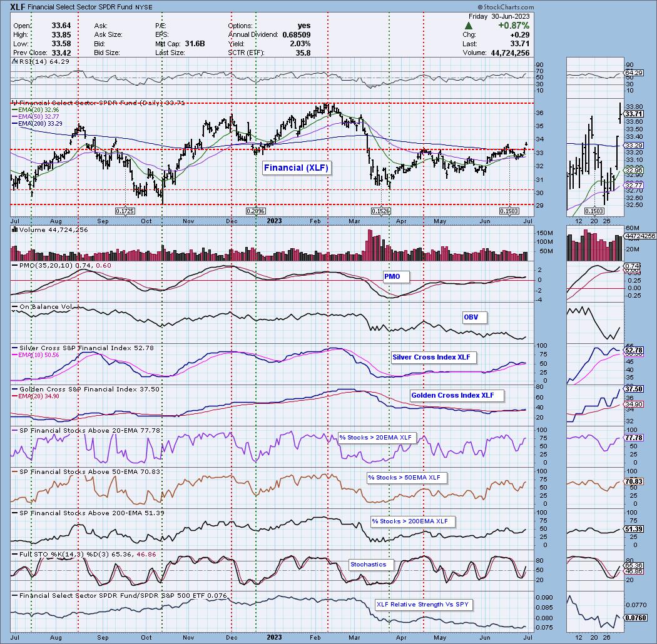Click '% Stocks > 50EMA XLF' annotation
Viewport: 657px width, 644px height.
click(407, 478)
